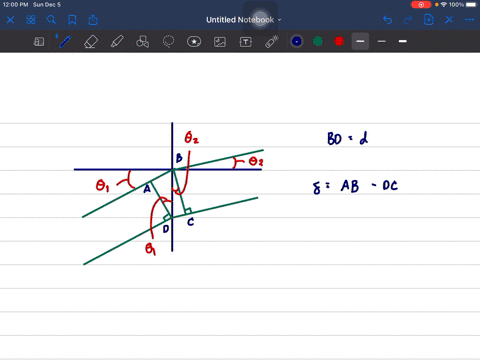Turn off editing mode
The image size is (480, 360).
tap(449, 20)
